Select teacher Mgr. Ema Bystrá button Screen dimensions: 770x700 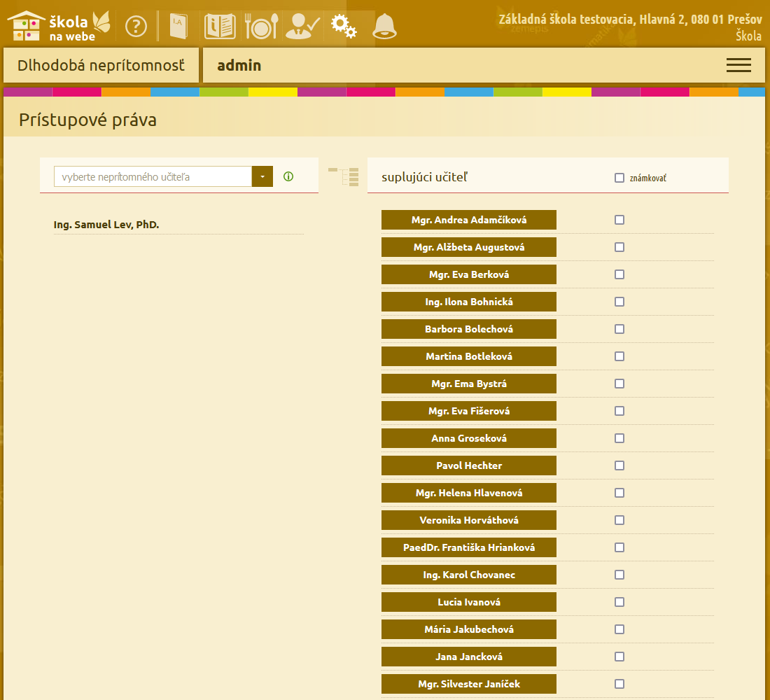pos(469,384)
